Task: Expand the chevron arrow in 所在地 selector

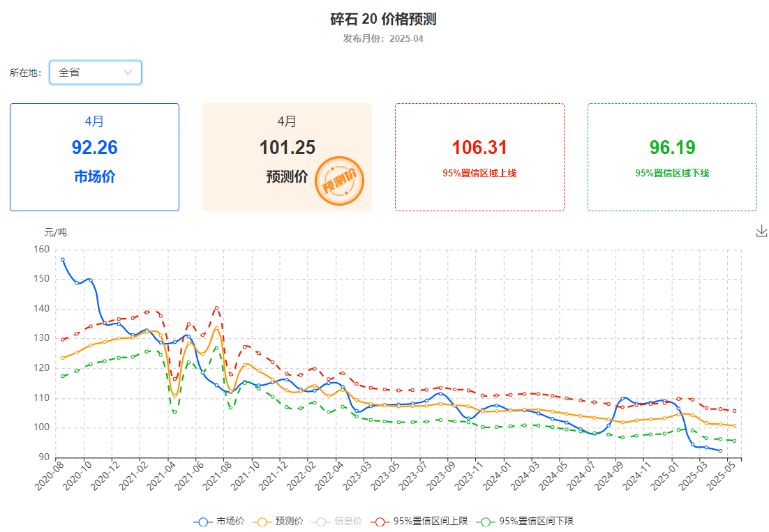Action: (128, 73)
